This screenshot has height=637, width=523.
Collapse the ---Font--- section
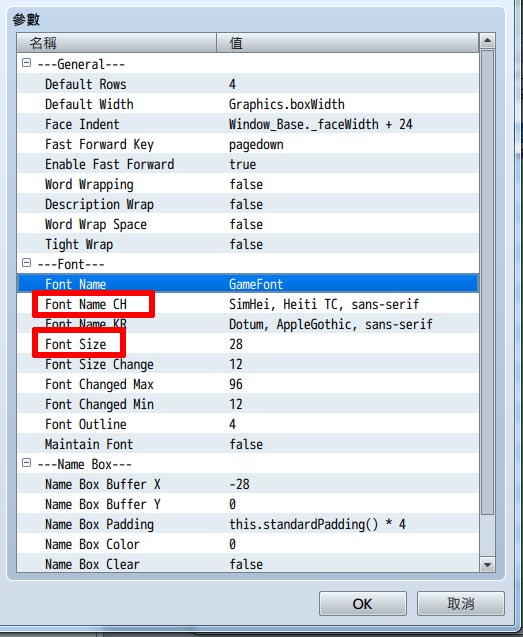tap(26, 263)
